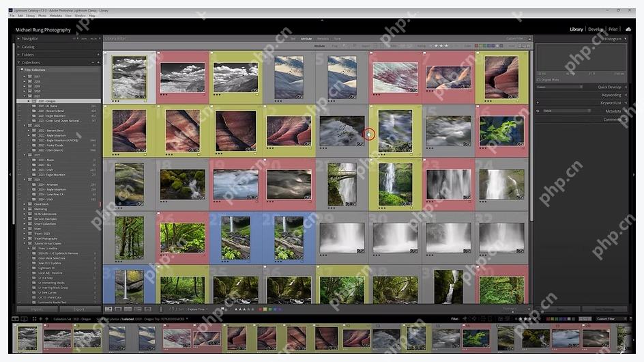Screen dimensions: 644x362
Task: Click the collection icon beside 2021 - Oregon
Action: coord(35,101)
